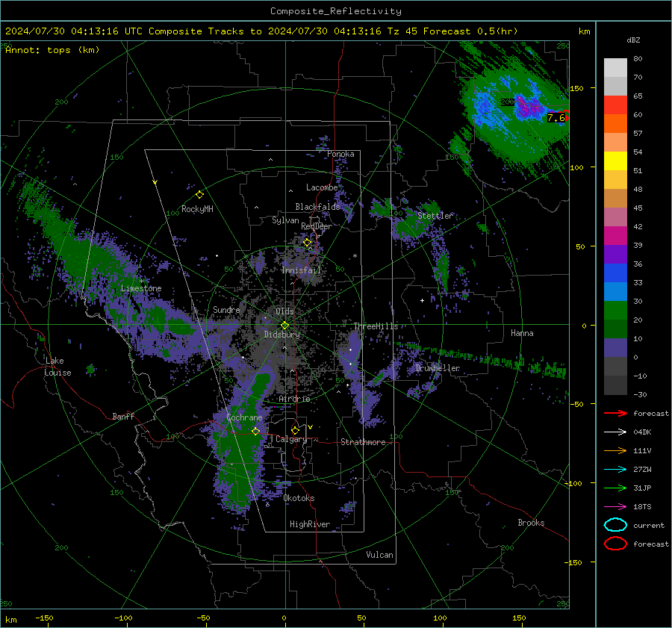Click the HighRiver city label
Viewport: 672px width, 628px height.
(x=310, y=524)
